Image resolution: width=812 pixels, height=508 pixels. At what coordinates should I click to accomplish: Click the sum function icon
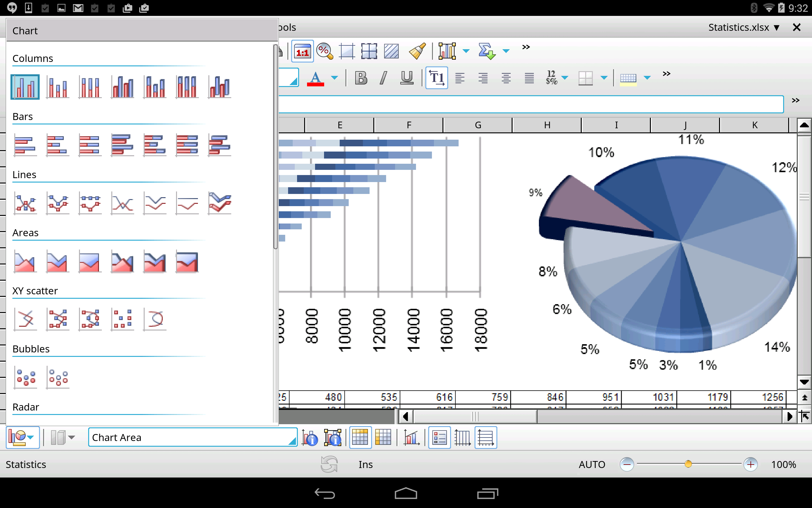(486, 51)
